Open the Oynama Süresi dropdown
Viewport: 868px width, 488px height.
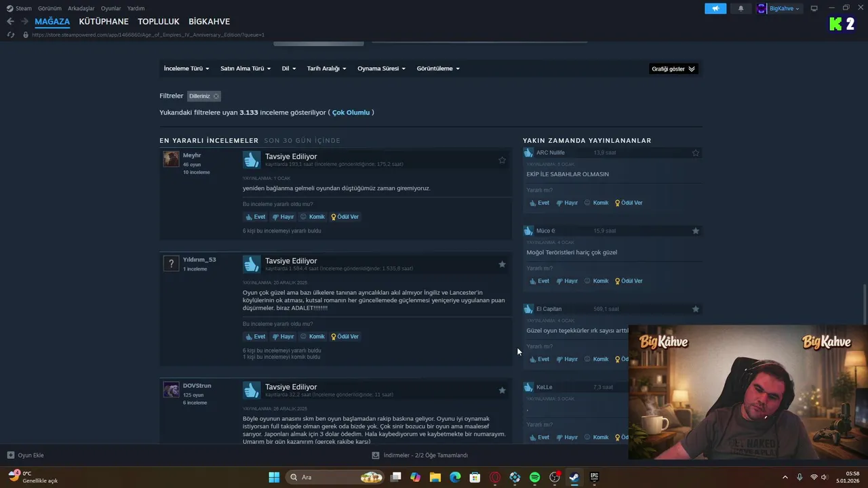[382, 68]
